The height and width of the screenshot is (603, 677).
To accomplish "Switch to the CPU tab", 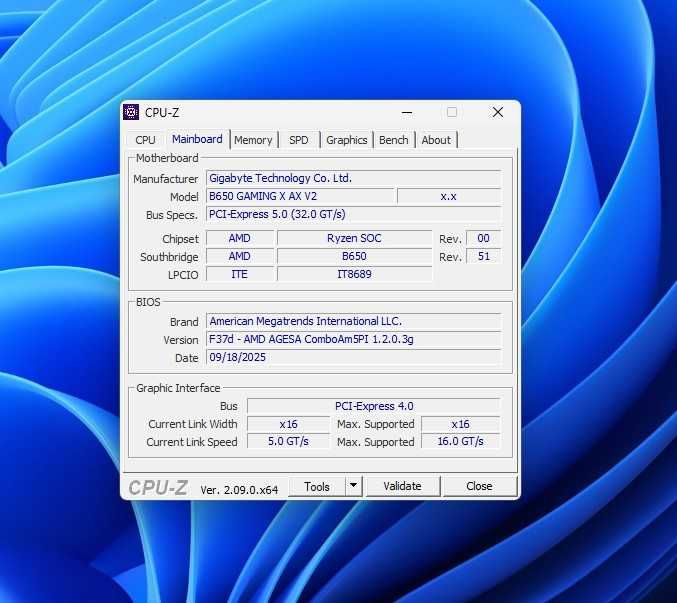I will (x=145, y=140).
